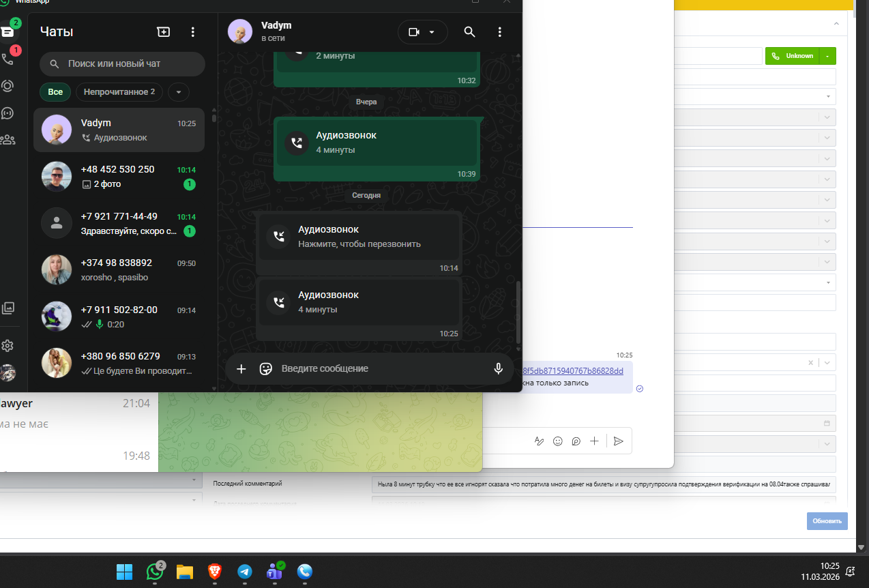
Task: Click the 'Последний комментарий' text field
Action: [604, 484]
